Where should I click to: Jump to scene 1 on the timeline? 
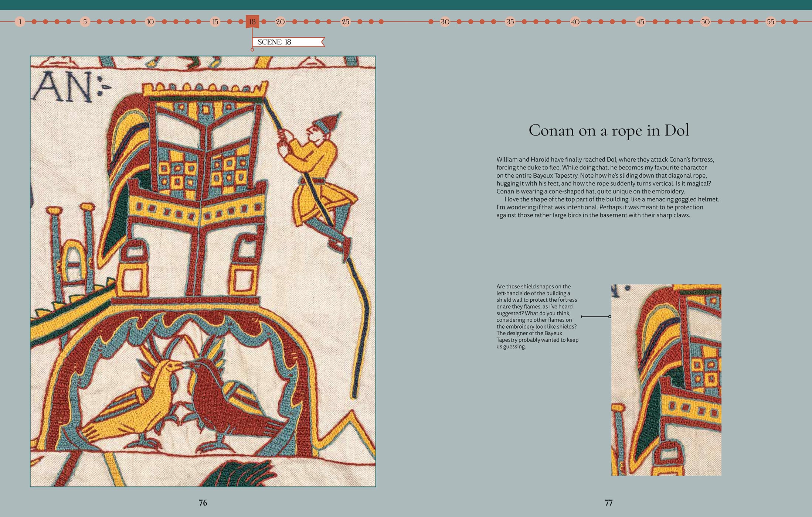(20, 22)
